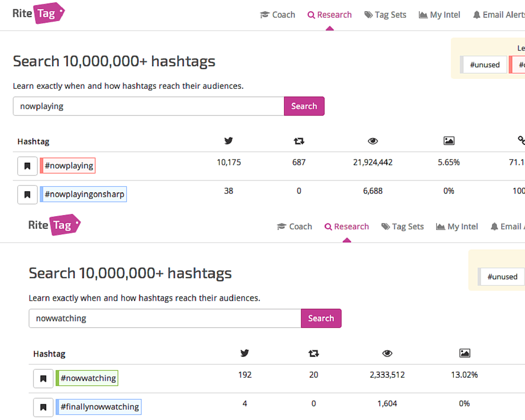Click the 10,175 tweets value
This screenshot has width=525, height=420.
pyautogui.click(x=229, y=162)
